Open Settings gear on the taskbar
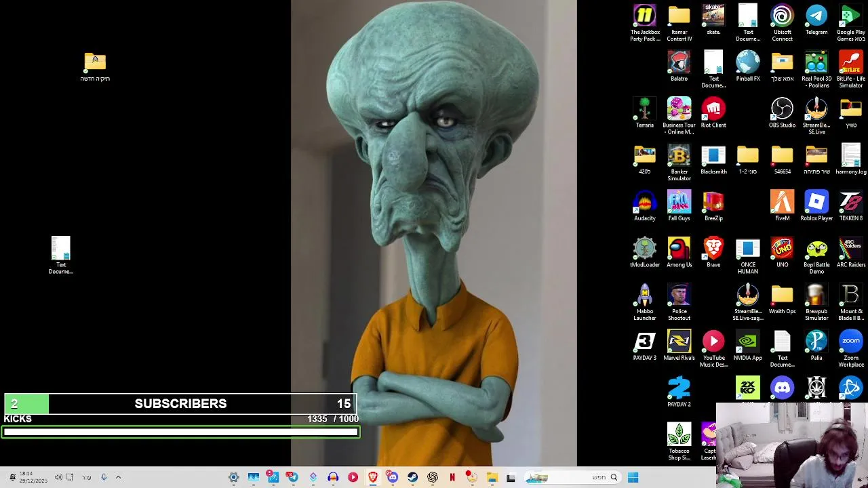This screenshot has width=868, height=488. [233, 477]
